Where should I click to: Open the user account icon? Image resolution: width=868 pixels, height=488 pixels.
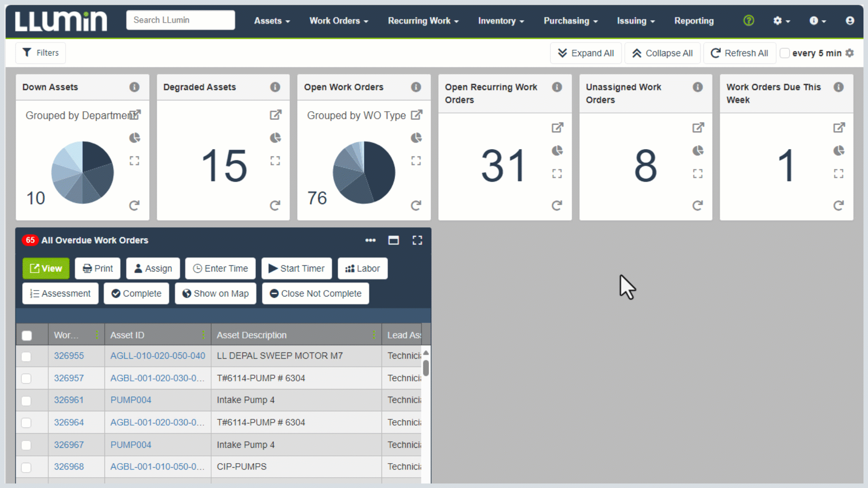click(849, 21)
